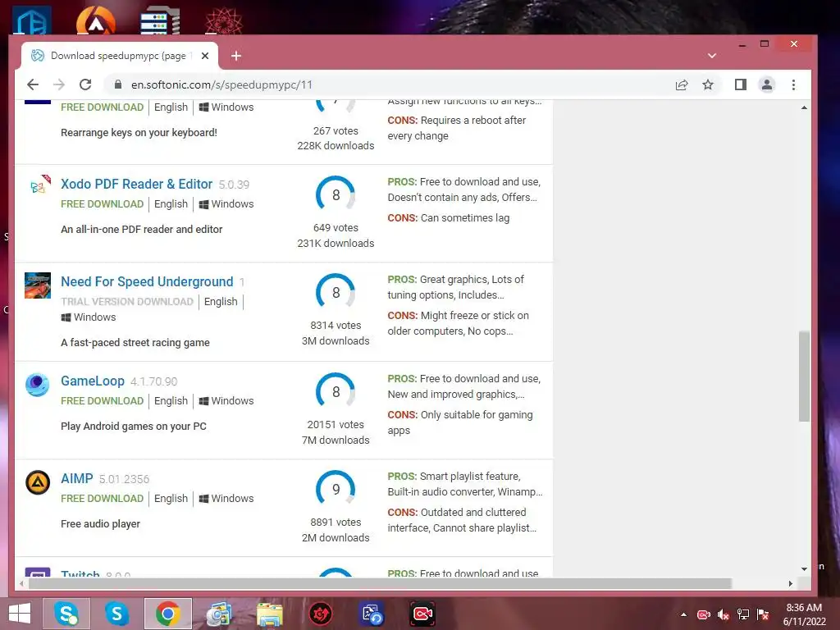Go back to the previous page

(x=33, y=84)
